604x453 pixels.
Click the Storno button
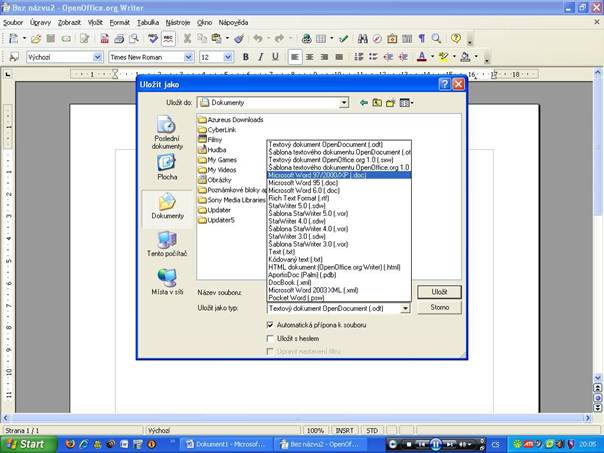click(x=439, y=307)
